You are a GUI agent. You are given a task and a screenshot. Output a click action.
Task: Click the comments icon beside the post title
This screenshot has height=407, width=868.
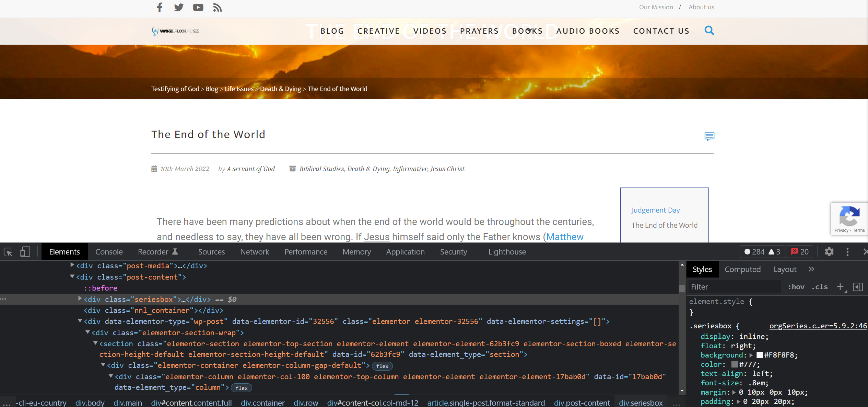pyautogui.click(x=709, y=136)
